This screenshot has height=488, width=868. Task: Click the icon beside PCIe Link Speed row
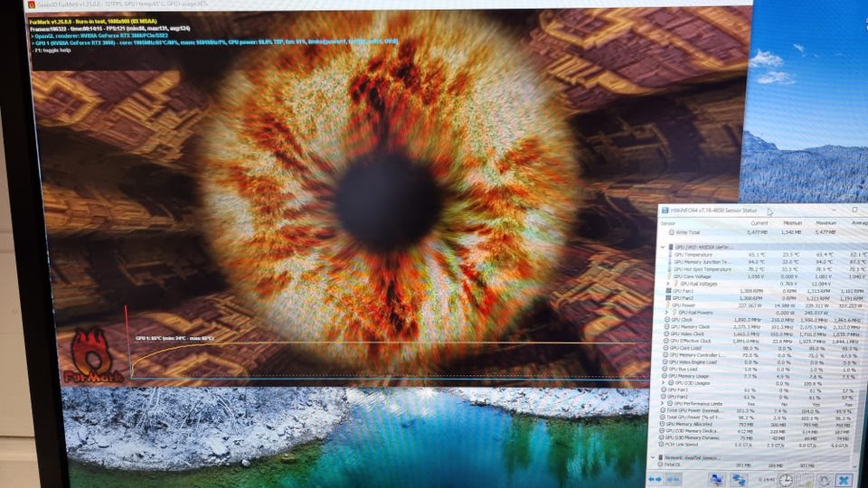click(662, 445)
